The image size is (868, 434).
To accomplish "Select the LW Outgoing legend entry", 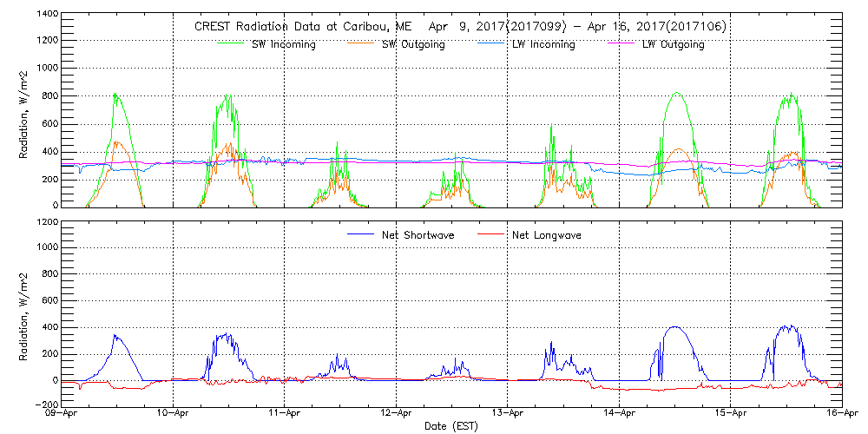I will [x=673, y=45].
